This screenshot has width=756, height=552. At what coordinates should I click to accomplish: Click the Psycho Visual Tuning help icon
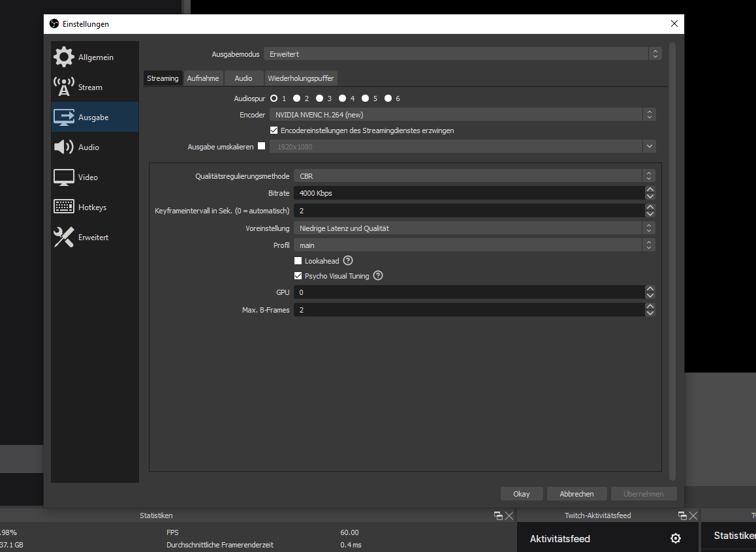(378, 276)
